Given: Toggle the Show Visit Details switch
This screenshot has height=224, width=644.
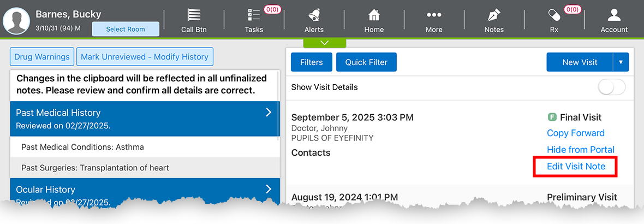Looking at the screenshot, I should click(x=612, y=87).
